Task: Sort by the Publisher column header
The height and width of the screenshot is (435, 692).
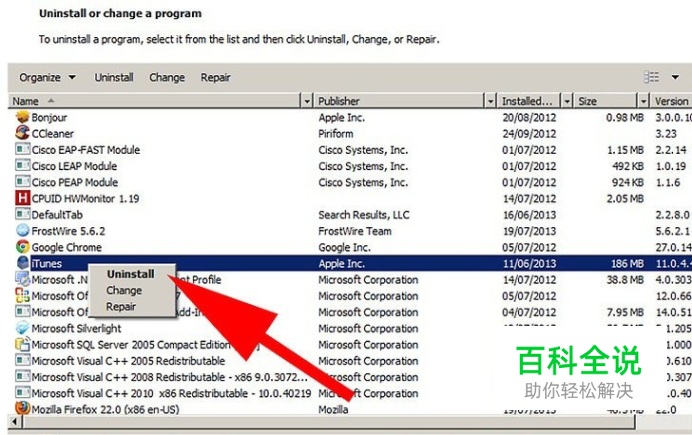Action: coord(399,101)
